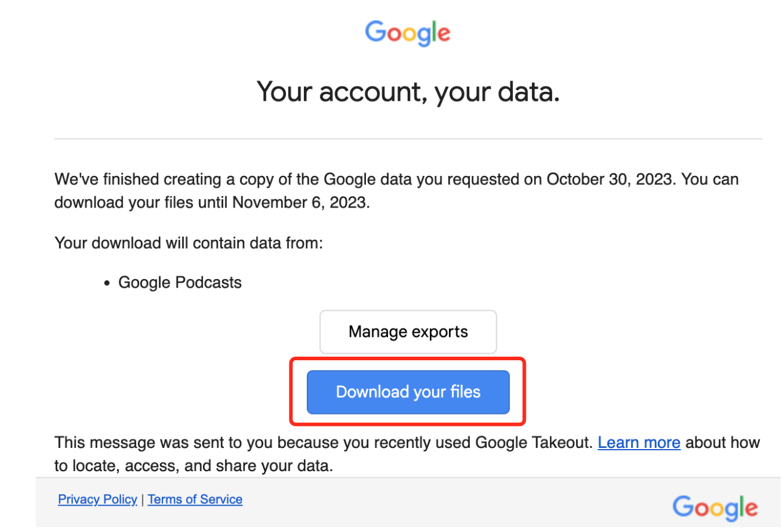Click the blue G of the header logo
Viewport: 782px width, 532px height.
(376, 32)
